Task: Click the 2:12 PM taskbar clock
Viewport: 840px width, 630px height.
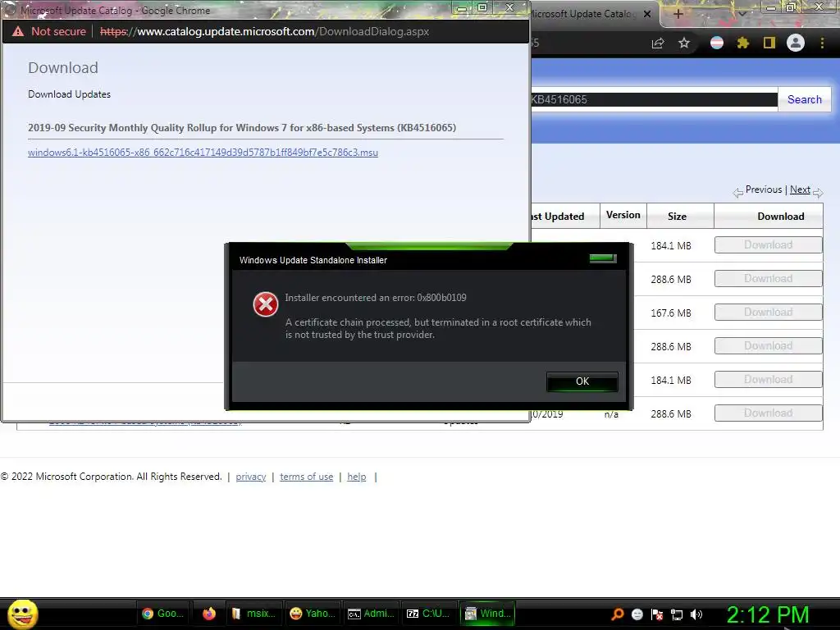Action: coord(767,614)
